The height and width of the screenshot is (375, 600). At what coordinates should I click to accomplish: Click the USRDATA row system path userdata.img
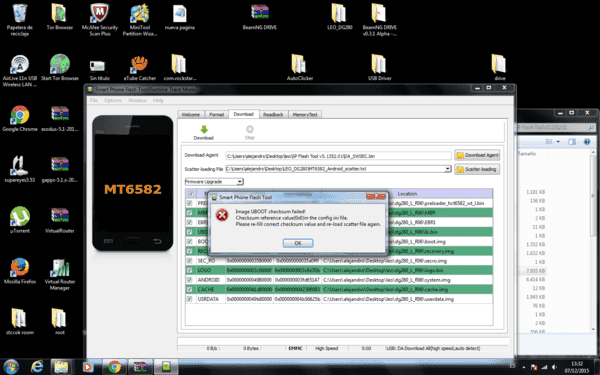click(388, 299)
